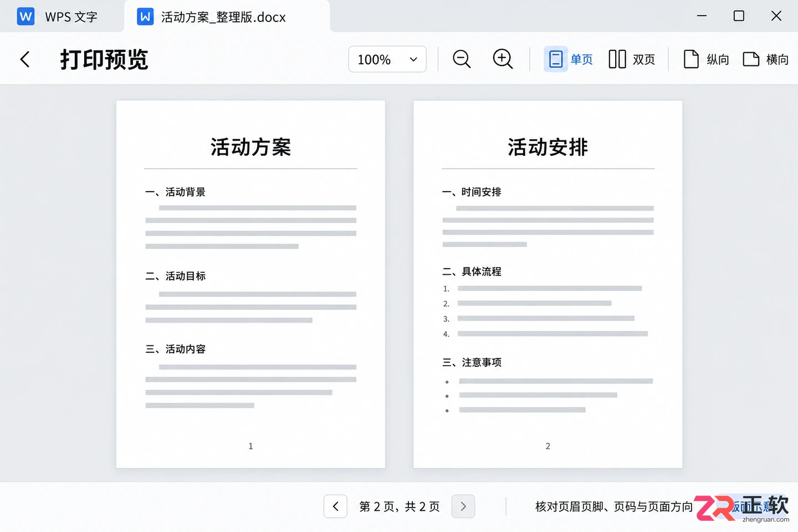Close the WPS window

click(x=776, y=16)
